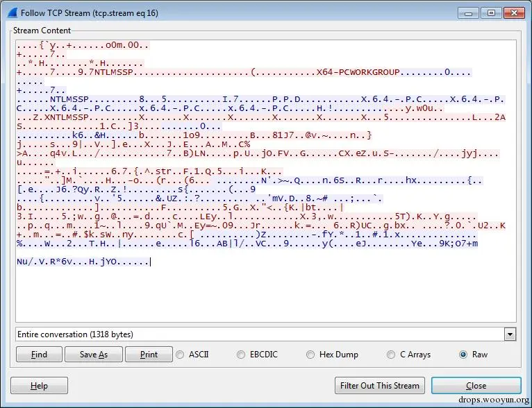Choose the Hex Dump radio option
The width and height of the screenshot is (532, 408).
(x=332, y=355)
